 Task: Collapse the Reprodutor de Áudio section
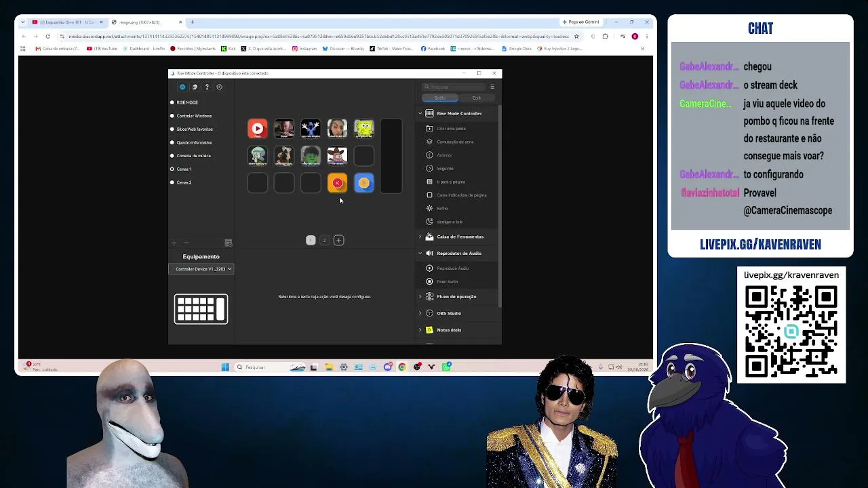(420, 253)
